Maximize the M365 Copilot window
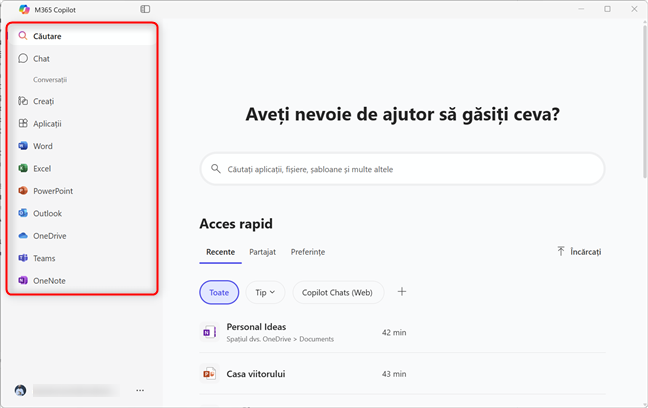This screenshot has height=408, width=648. click(608, 9)
